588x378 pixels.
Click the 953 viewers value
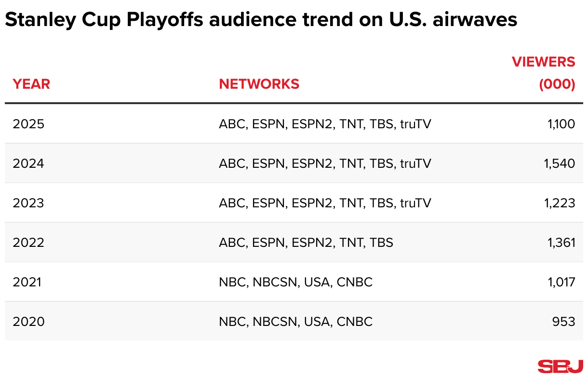[x=564, y=322]
